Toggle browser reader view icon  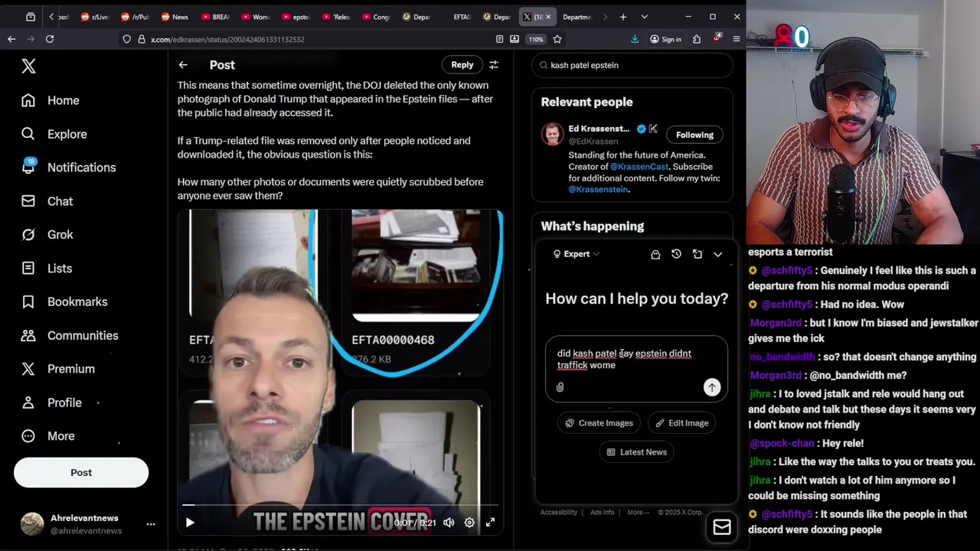(500, 39)
